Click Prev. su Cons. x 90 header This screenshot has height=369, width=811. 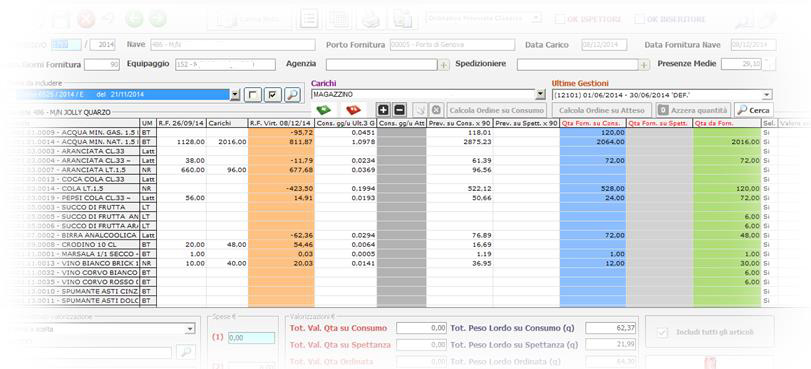pos(459,124)
